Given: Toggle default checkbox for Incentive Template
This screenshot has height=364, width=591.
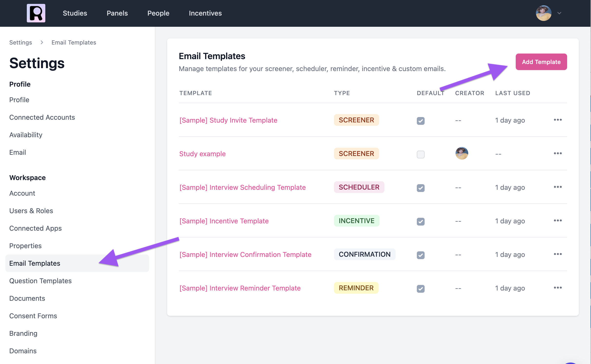Looking at the screenshot, I should point(421,222).
